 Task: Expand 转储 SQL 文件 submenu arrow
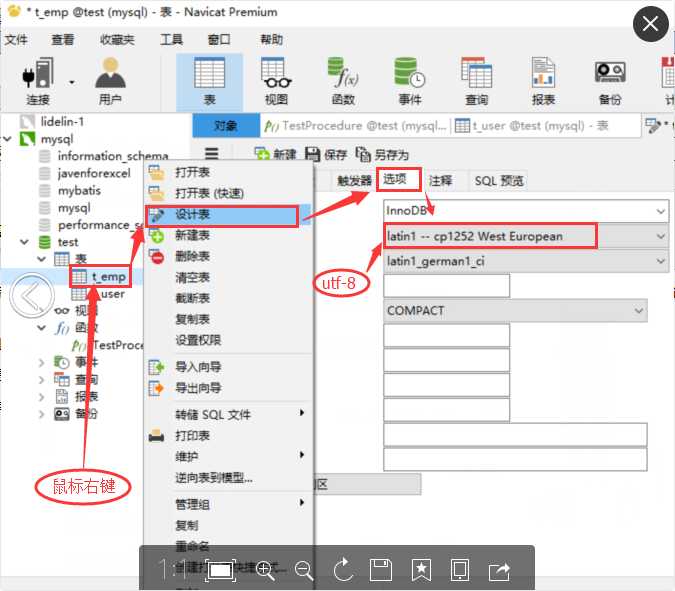point(302,413)
